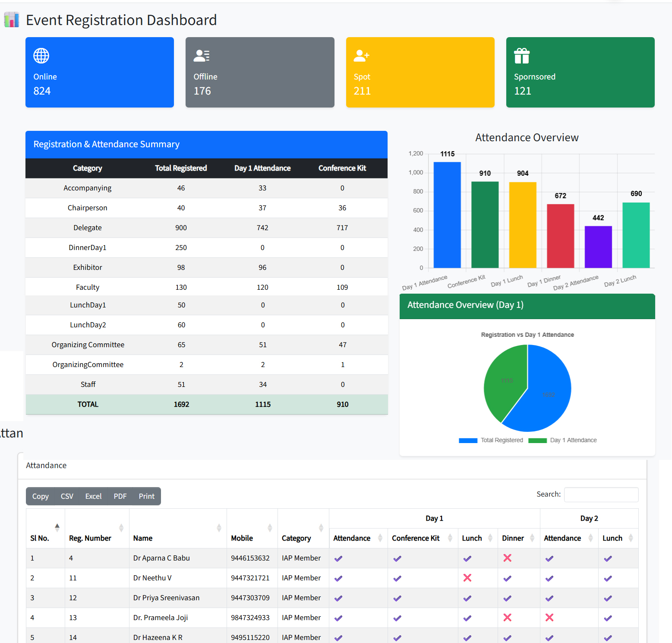Click the Copy export button
The height and width of the screenshot is (643, 672).
click(40, 496)
